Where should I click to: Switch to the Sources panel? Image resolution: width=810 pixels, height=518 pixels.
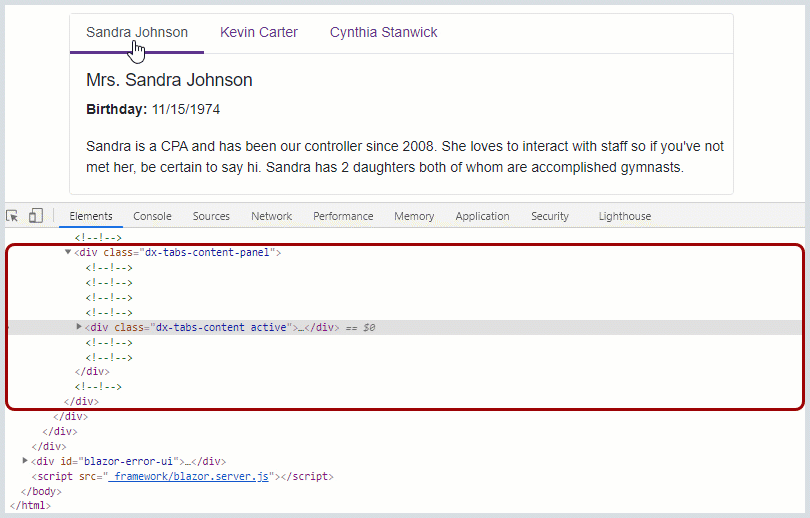(211, 216)
